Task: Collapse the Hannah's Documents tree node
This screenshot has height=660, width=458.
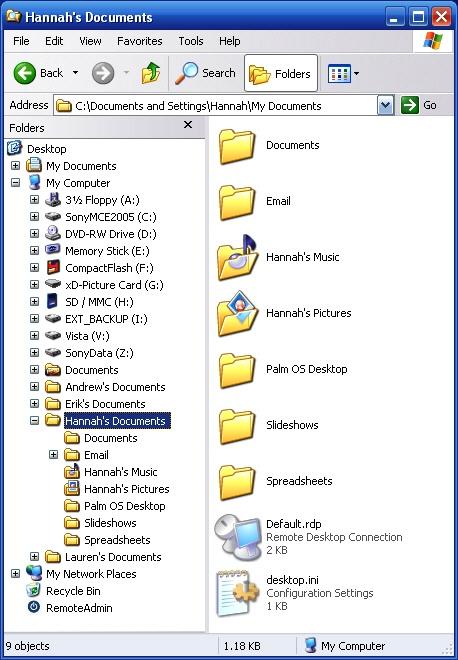Action: (35, 420)
